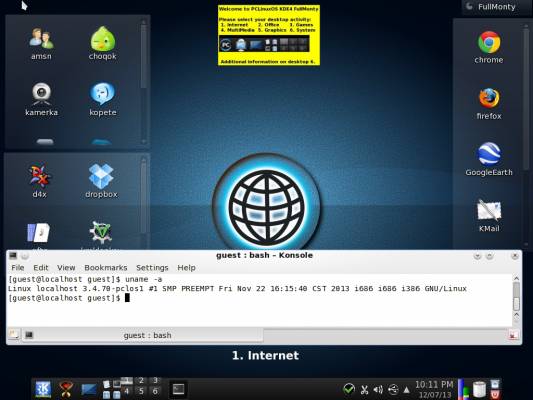533x400 pixels.
Task: Open the Bookmarks menu in Konsole
Action: pyautogui.click(x=105, y=268)
